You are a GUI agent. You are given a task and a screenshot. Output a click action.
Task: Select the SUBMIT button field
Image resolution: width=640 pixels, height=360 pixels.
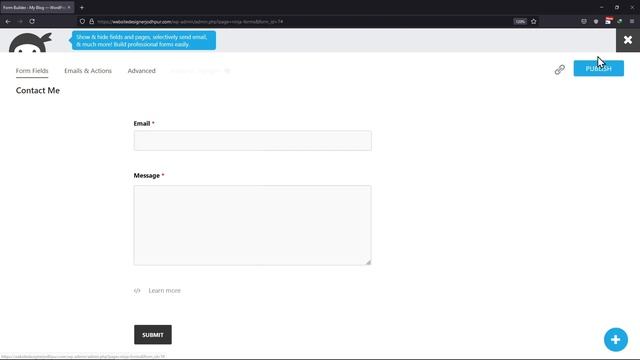click(x=153, y=335)
